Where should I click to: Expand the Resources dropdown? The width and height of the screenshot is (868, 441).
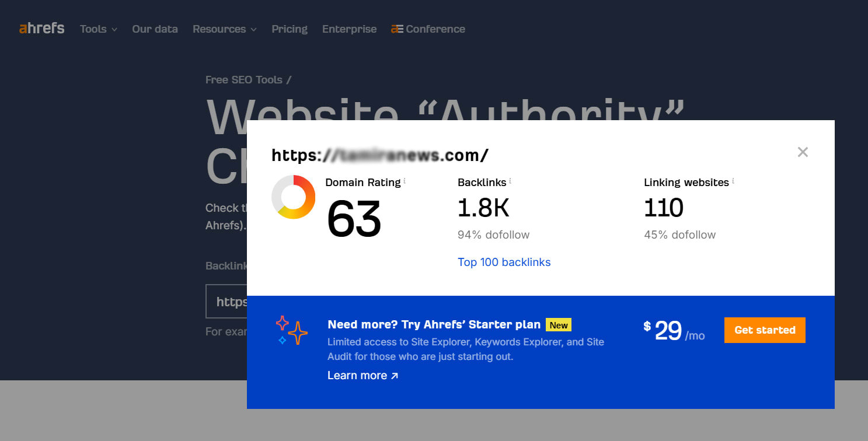tap(224, 29)
